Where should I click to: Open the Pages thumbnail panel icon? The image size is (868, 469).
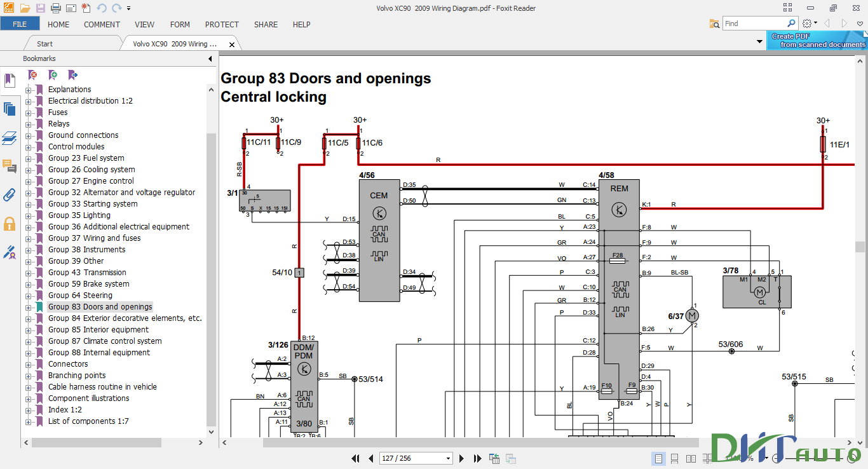10,109
